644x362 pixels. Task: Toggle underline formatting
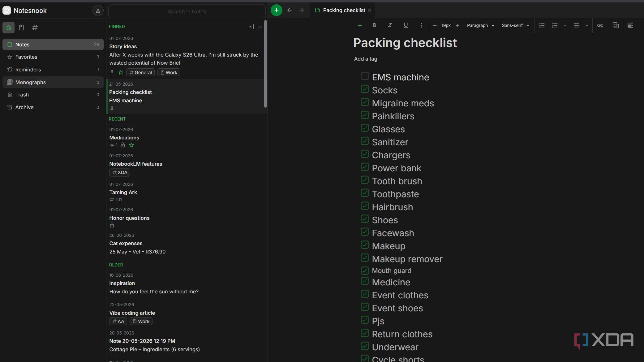406,25
